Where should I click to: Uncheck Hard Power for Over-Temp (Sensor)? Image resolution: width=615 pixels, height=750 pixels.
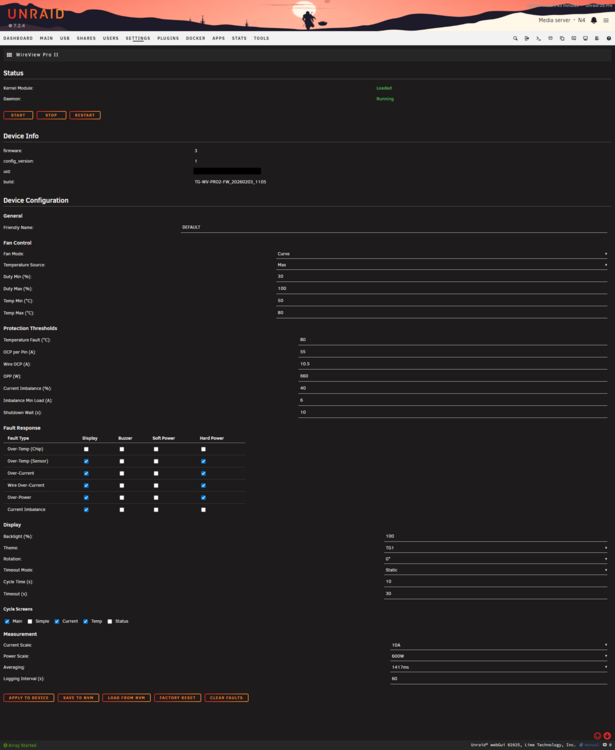(x=203, y=461)
